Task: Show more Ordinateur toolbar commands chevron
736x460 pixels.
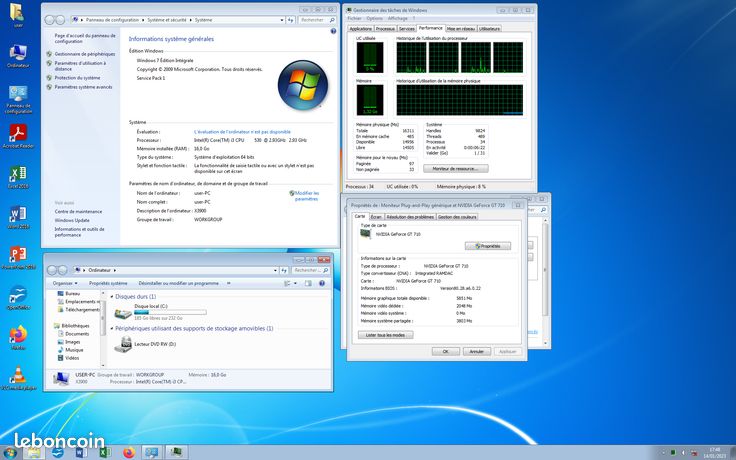Action: coord(229,284)
